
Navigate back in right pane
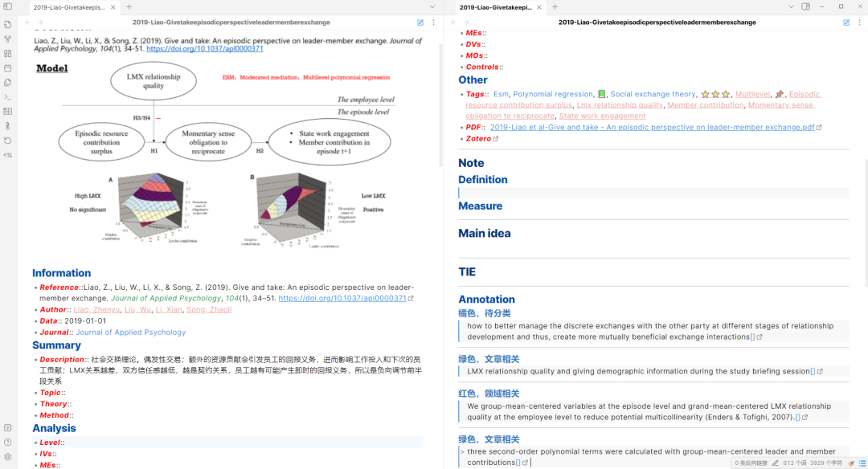click(454, 22)
